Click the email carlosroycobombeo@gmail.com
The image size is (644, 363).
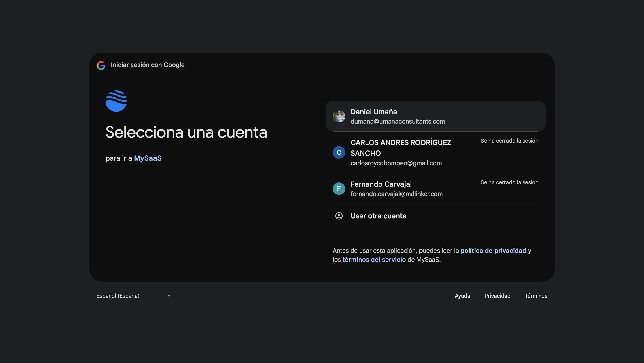tap(396, 163)
